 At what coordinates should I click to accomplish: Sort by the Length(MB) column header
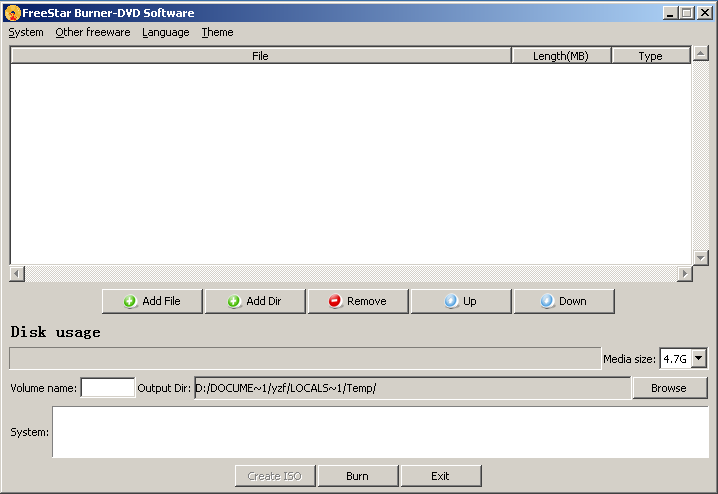tap(561, 56)
